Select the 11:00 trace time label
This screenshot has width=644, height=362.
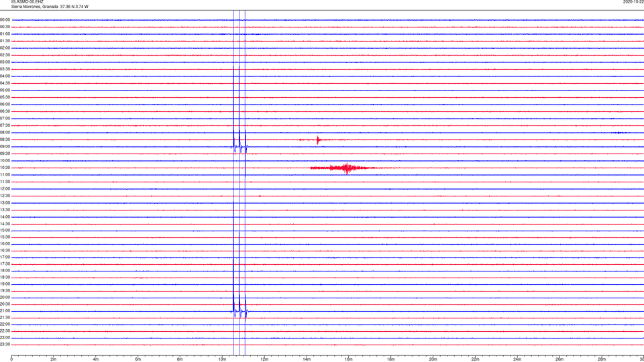click(5, 174)
